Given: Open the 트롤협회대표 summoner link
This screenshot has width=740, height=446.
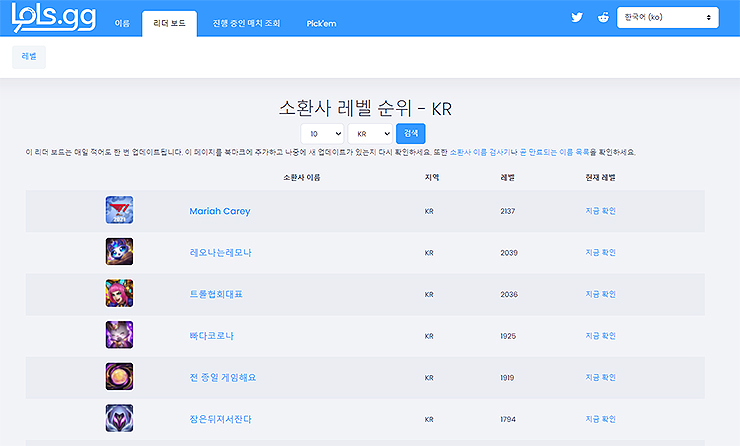Looking at the screenshot, I should [x=216, y=294].
